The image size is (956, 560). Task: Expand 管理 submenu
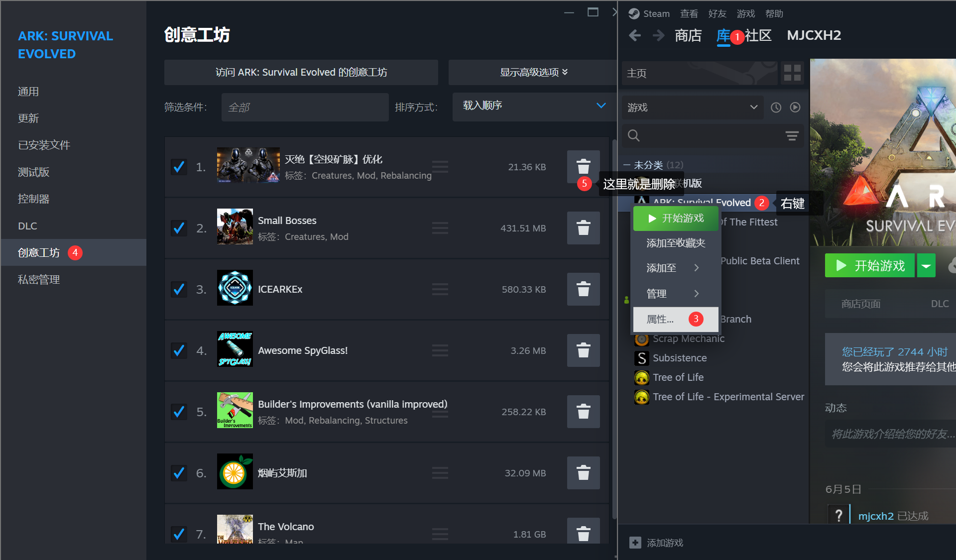point(675,294)
